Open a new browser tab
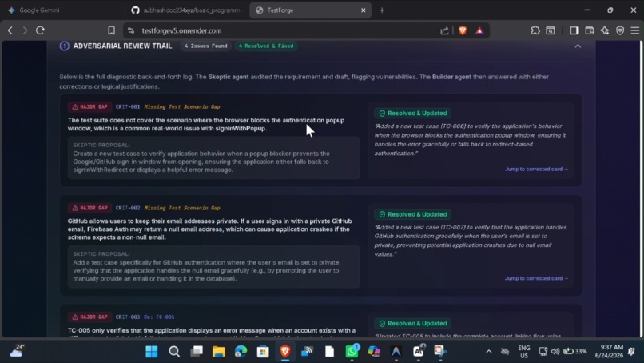644x363 pixels. point(382,10)
